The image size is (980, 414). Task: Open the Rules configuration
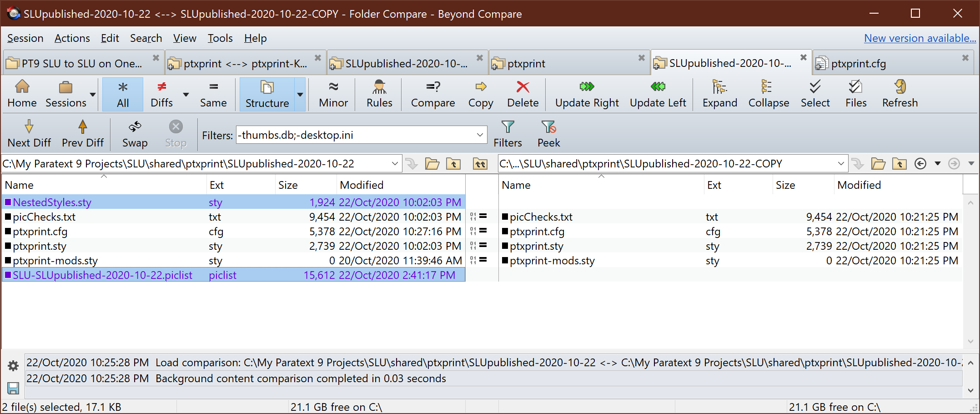(378, 93)
